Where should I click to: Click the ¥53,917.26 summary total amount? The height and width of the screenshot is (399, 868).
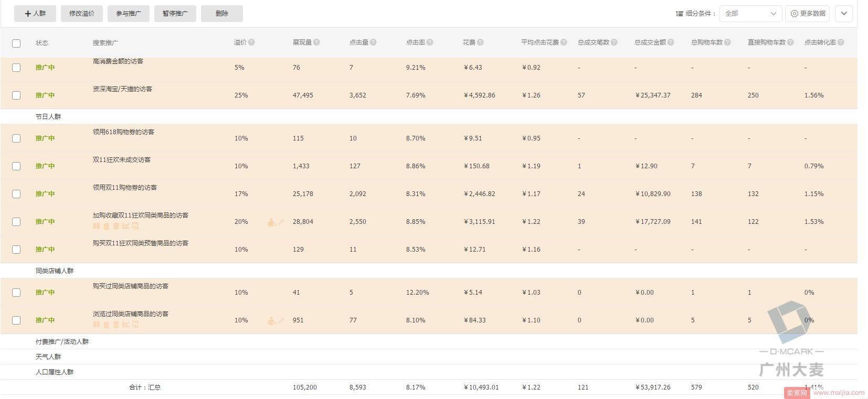(653, 387)
